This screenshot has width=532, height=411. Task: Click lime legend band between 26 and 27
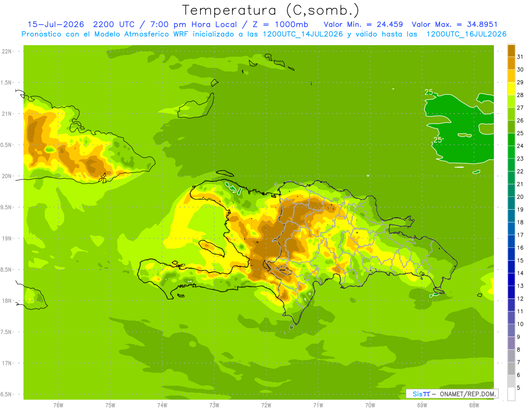511,114
